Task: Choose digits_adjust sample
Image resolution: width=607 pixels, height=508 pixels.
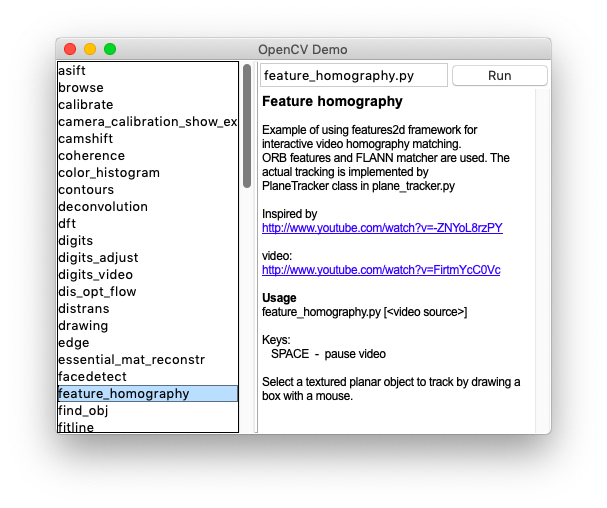Action: (x=148, y=257)
